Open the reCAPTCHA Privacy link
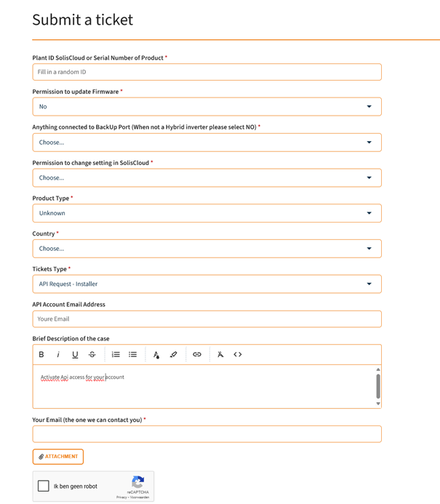 click(121, 497)
